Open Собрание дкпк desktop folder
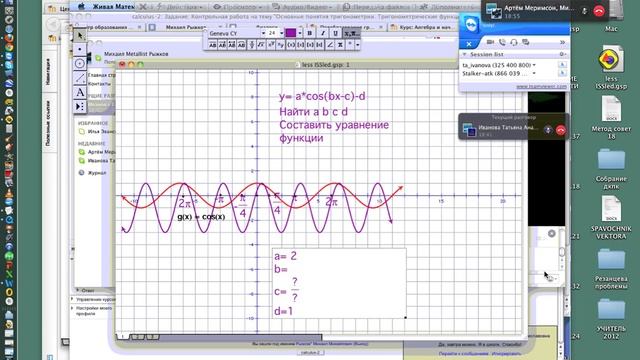Image resolution: width=640 pixels, height=360 pixels. click(x=611, y=168)
